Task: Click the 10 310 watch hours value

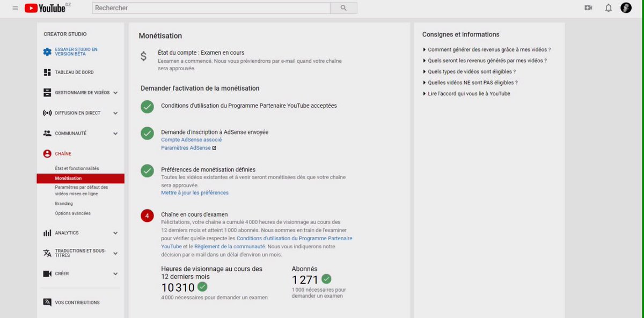Action: pos(178,287)
